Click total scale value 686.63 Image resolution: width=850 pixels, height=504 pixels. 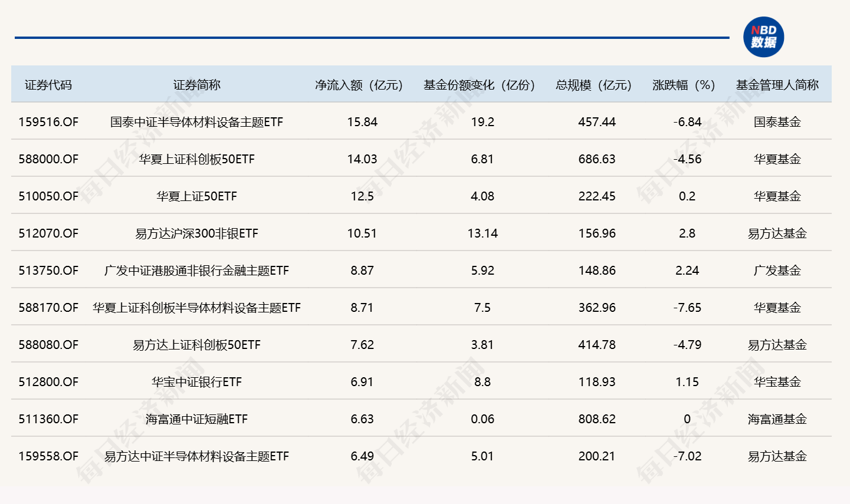coord(597,159)
